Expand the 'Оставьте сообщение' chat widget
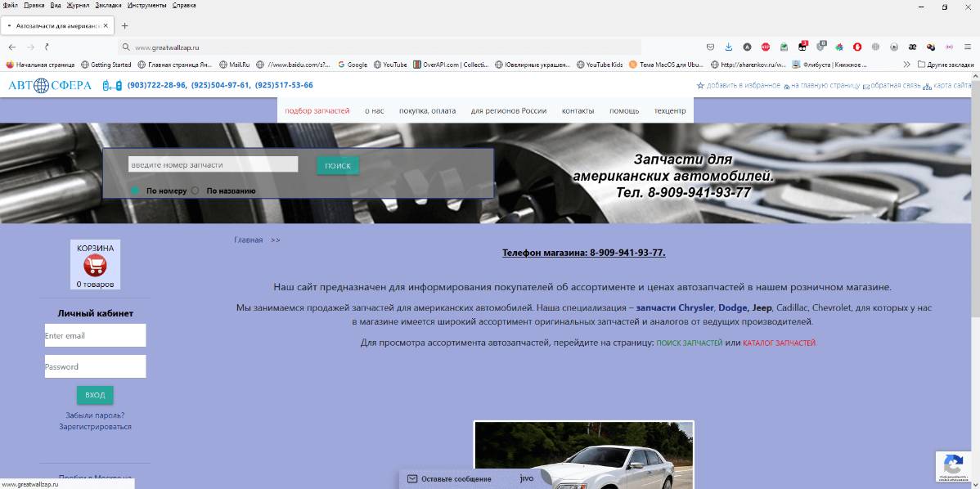Screen dimensions: 980x489 coord(456,478)
